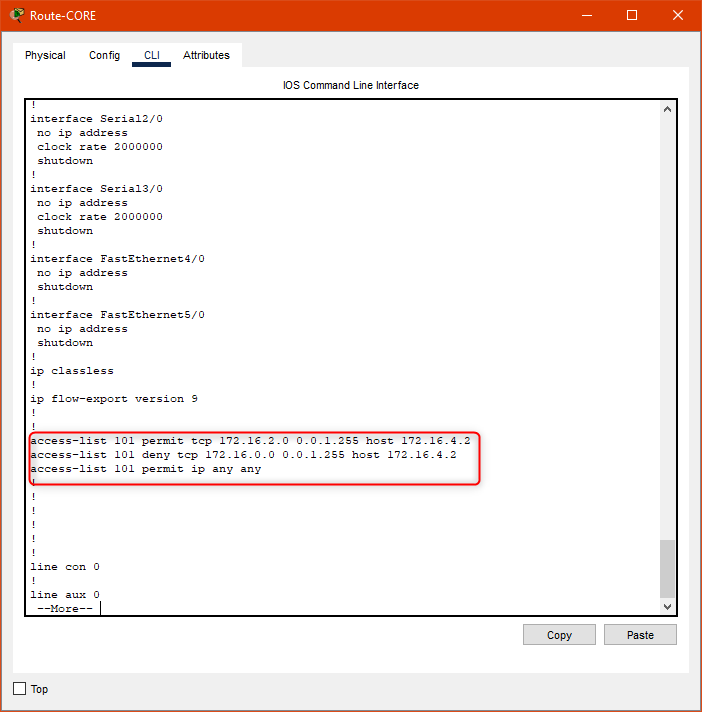Click the 'interface FastEthernet5/0' line
This screenshot has width=702, height=712.
[x=117, y=315]
